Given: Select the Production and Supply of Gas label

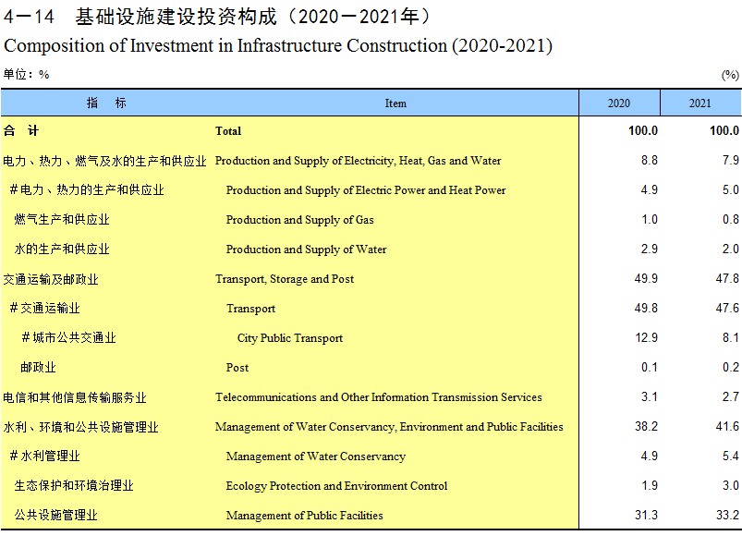Looking at the screenshot, I should [x=300, y=220].
